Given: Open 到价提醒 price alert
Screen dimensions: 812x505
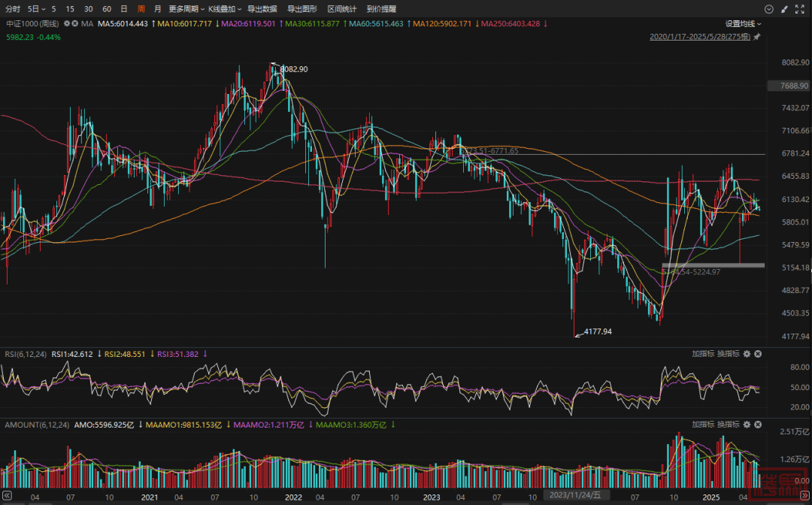Looking at the screenshot, I should 381,9.
